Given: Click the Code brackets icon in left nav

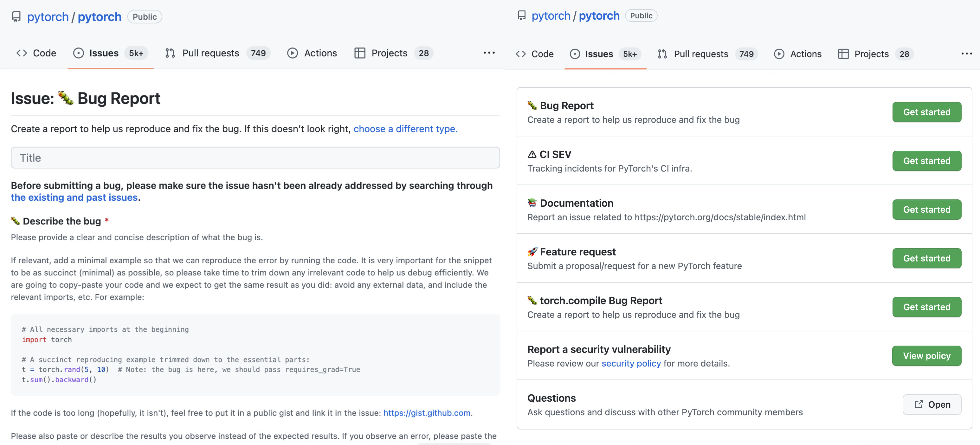Looking at the screenshot, I should click(22, 53).
